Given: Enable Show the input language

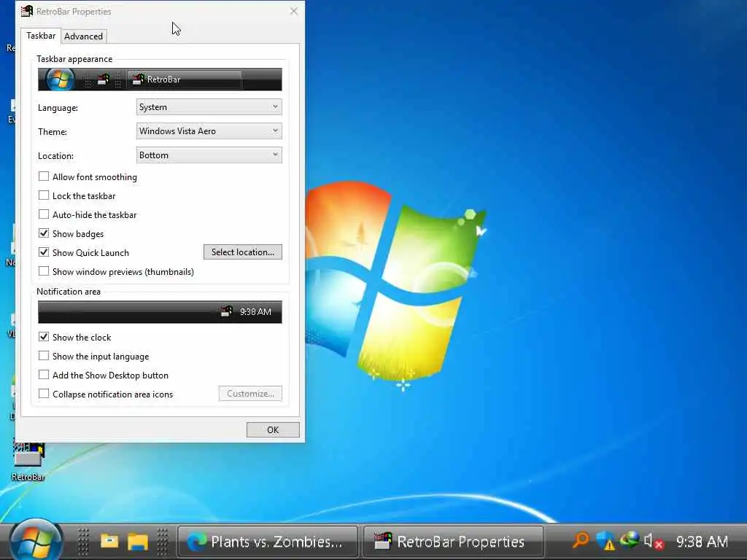Looking at the screenshot, I should [x=44, y=356].
